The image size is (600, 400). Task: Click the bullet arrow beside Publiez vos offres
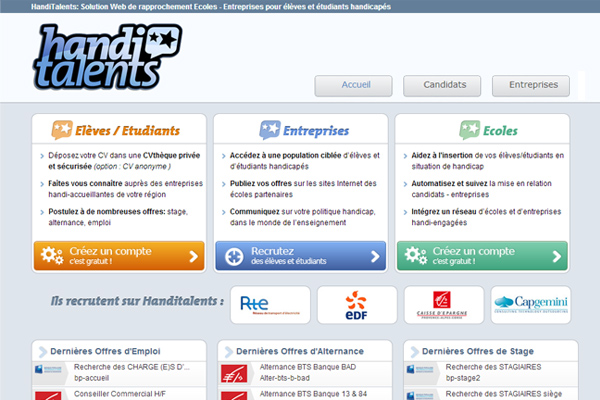click(x=223, y=184)
